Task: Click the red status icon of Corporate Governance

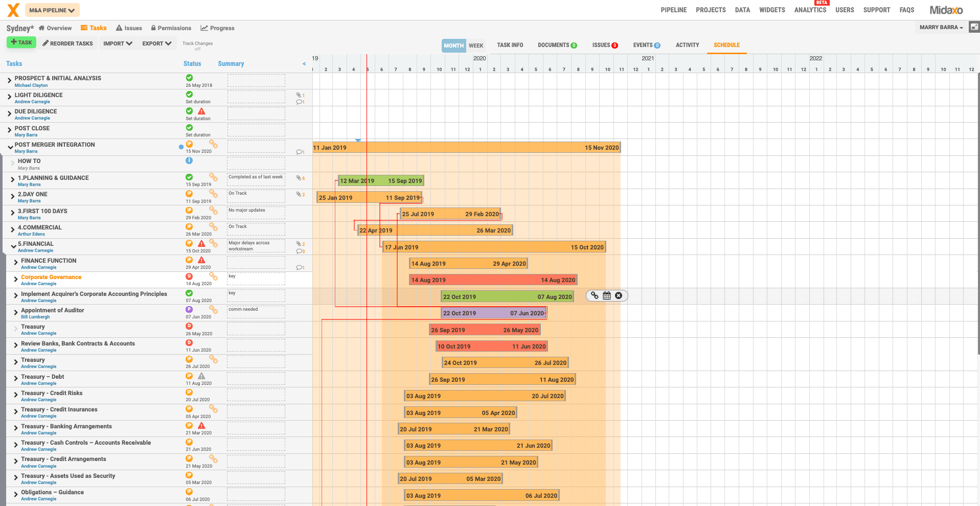Action: [x=189, y=277]
